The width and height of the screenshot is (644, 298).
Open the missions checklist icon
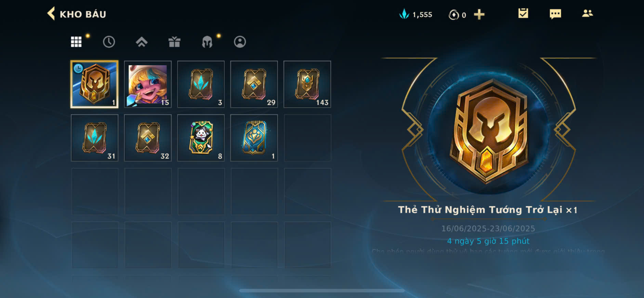point(523,13)
